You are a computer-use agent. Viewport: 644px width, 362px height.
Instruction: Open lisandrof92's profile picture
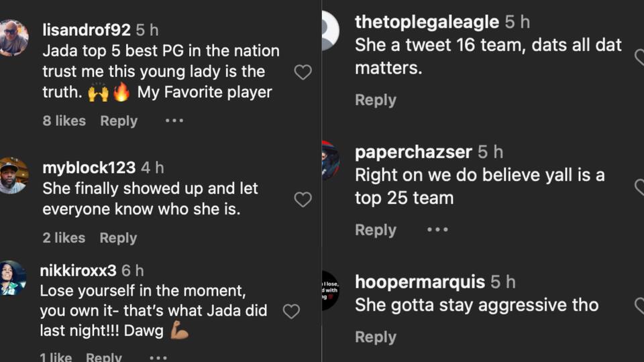[x=13, y=38]
